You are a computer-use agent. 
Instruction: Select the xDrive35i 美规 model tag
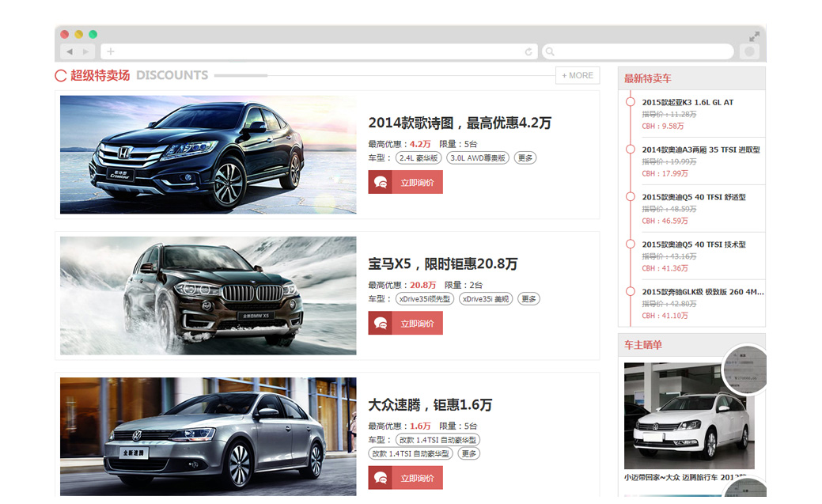point(486,299)
